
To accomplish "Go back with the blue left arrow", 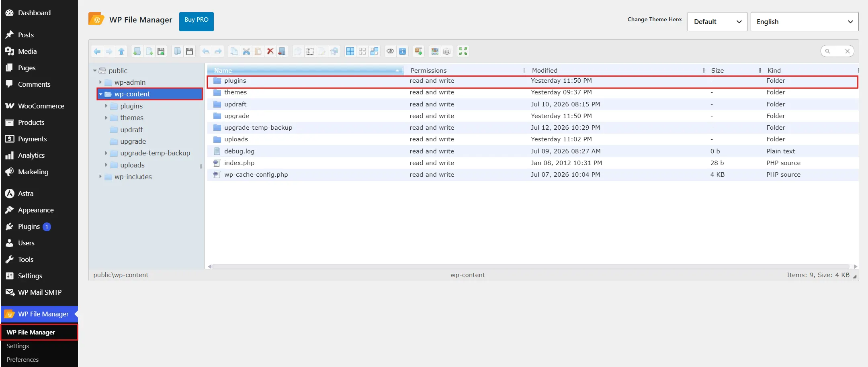I will click(x=97, y=51).
